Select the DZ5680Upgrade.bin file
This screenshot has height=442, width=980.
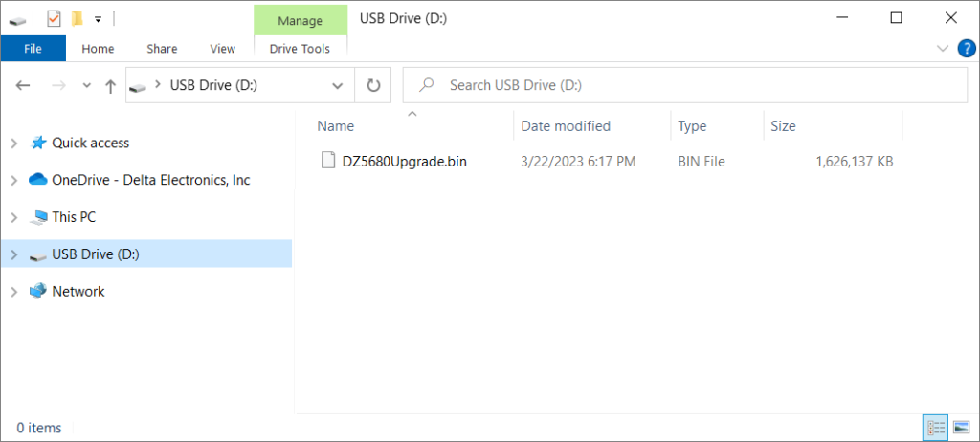[405, 162]
